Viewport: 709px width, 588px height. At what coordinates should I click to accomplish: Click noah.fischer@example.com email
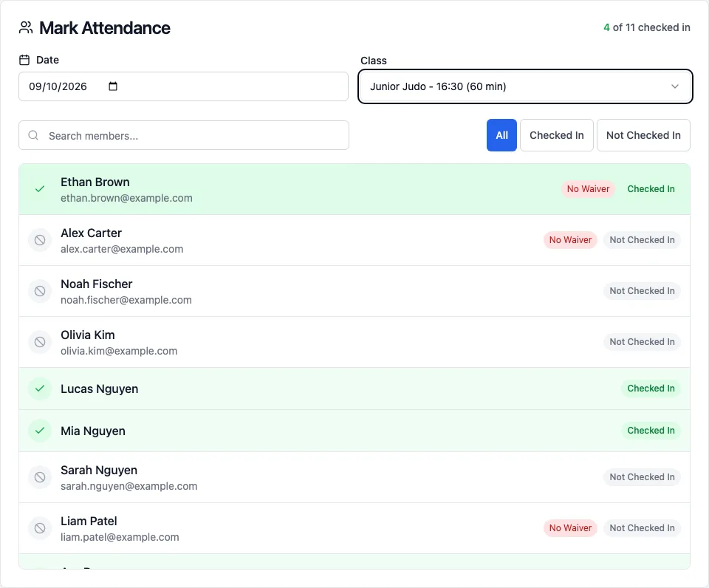[126, 300]
